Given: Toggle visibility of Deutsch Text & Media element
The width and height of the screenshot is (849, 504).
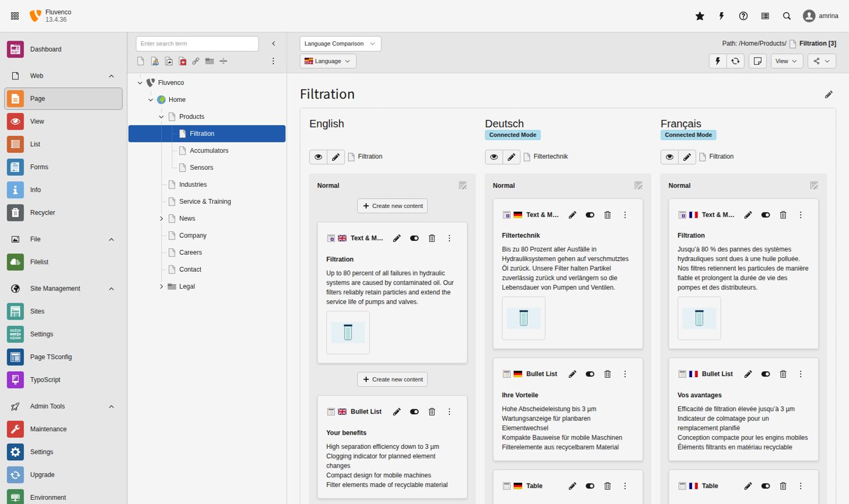Looking at the screenshot, I should click(590, 215).
